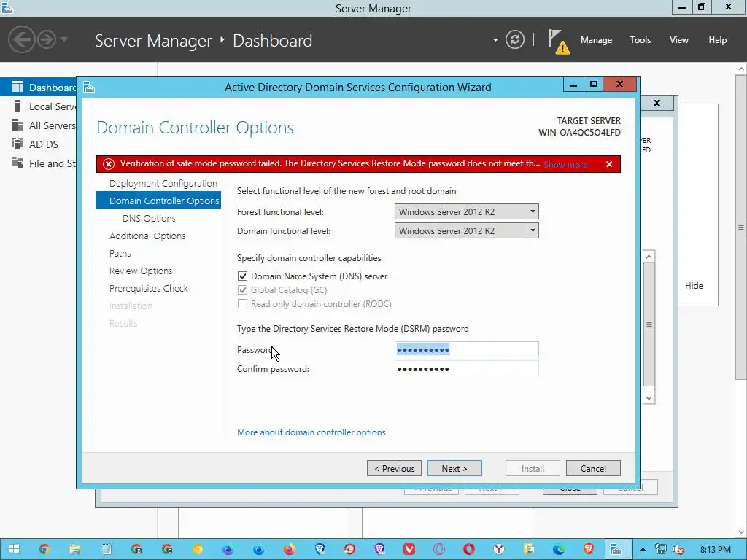The image size is (747, 560).
Task: Launch Chrome Canary from taskbar
Action: point(198,550)
